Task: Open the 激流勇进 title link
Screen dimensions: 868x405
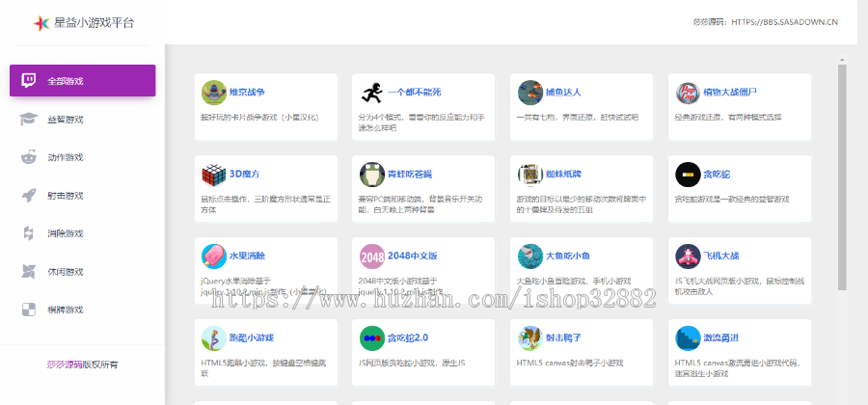Action: pyautogui.click(x=720, y=337)
